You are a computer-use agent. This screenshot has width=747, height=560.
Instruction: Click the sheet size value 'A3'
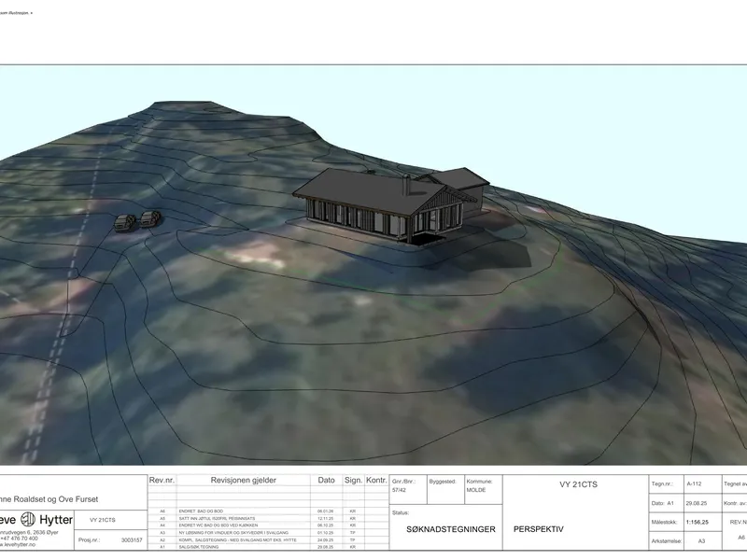[702, 541]
